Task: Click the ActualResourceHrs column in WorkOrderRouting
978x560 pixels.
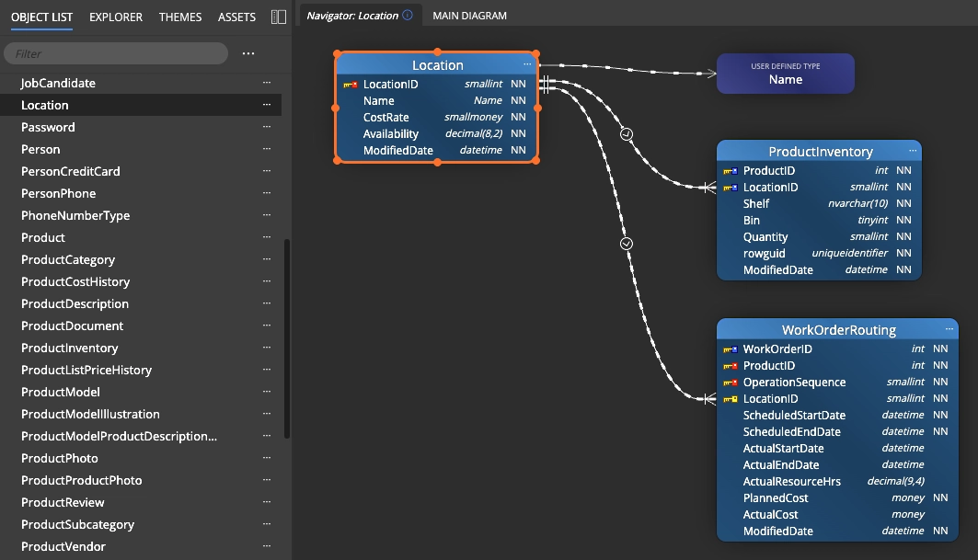Action: coord(837,482)
